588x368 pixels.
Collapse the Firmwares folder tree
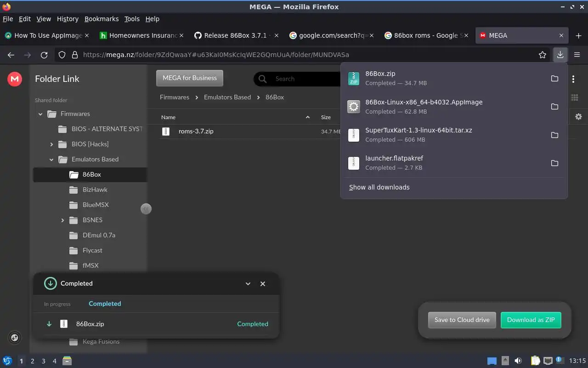[x=40, y=114]
